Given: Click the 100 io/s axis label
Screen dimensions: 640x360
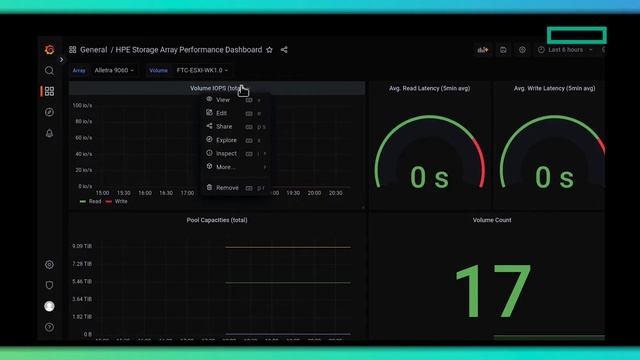Looking at the screenshot, I should pyautogui.click(x=82, y=105).
